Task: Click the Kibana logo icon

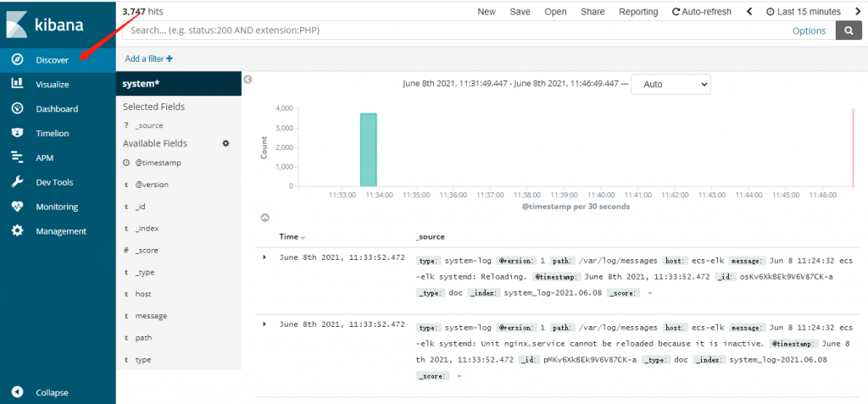Action: pos(17,24)
